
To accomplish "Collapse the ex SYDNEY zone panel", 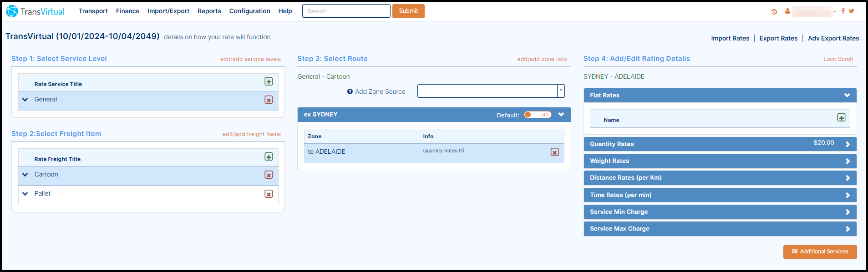I will pos(561,115).
